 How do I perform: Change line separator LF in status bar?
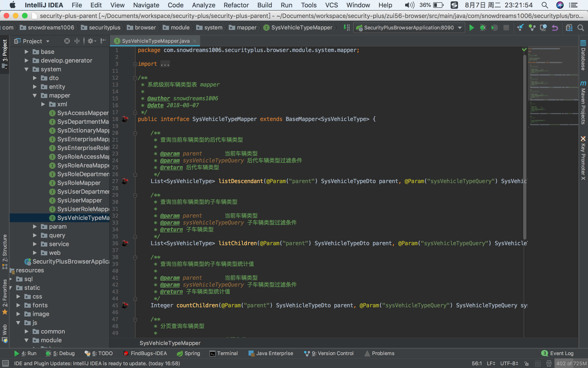tap(491, 363)
